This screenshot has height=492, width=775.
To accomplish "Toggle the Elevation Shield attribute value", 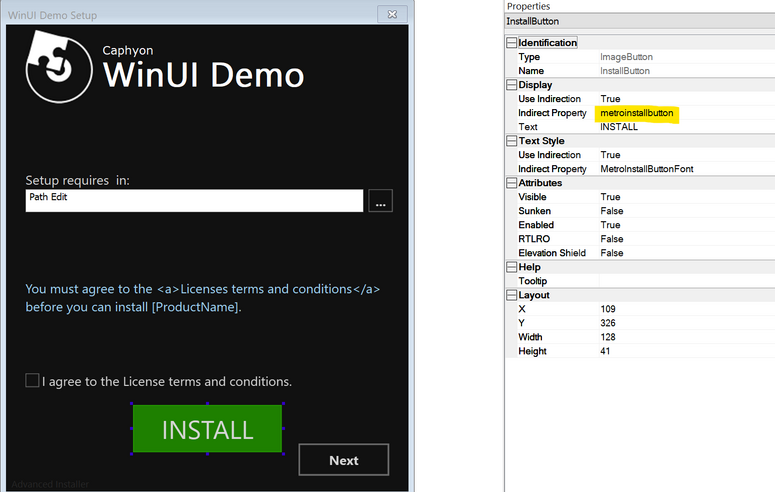I will pyautogui.click(x=611, y=253).
